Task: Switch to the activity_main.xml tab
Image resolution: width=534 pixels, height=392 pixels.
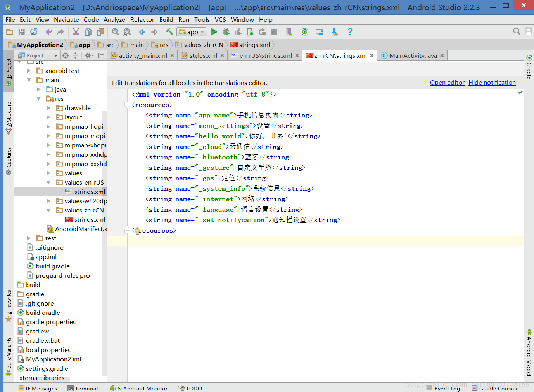Action: point(143,55)
